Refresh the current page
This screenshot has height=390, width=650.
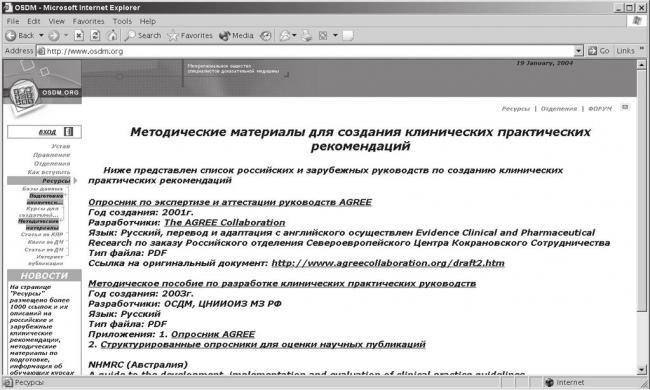click(x=95, y=36)
